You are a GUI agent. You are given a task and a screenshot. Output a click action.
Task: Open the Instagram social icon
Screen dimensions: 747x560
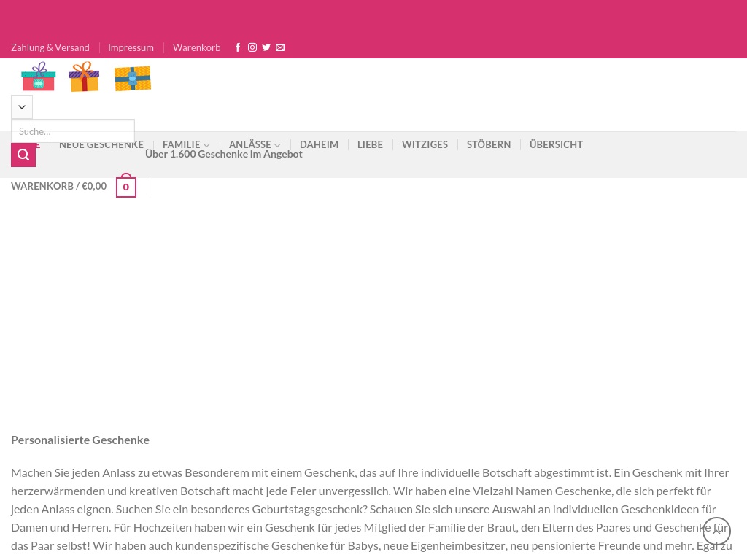[x=252, y=47]
